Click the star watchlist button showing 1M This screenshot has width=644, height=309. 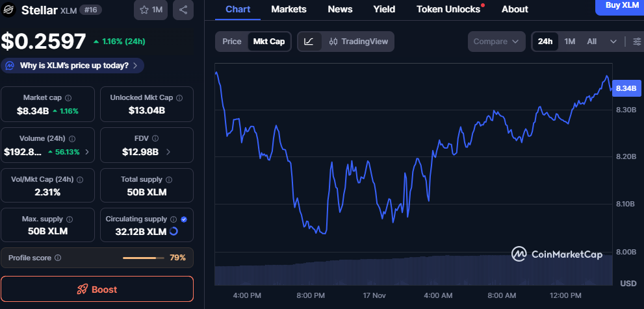coord(150,10)
